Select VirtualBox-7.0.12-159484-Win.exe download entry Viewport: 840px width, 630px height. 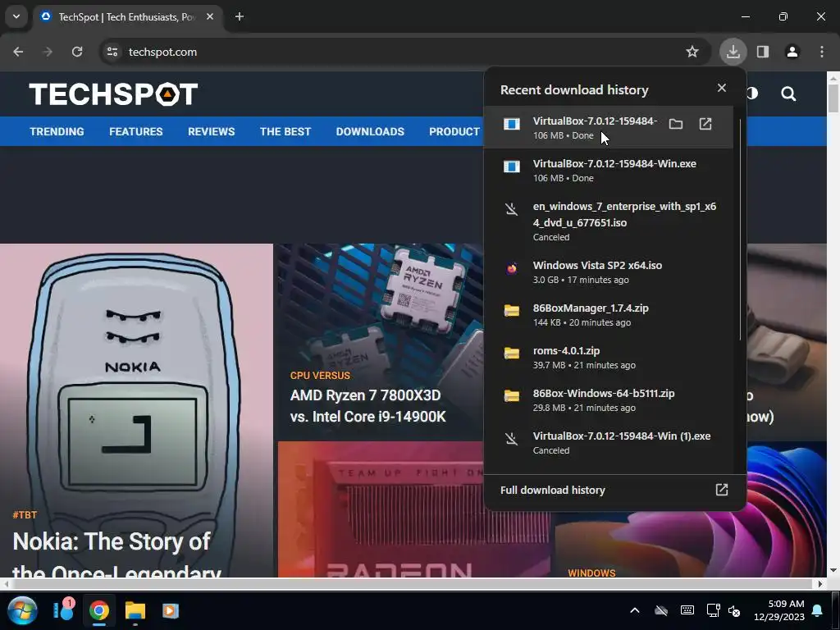point(608,171)
